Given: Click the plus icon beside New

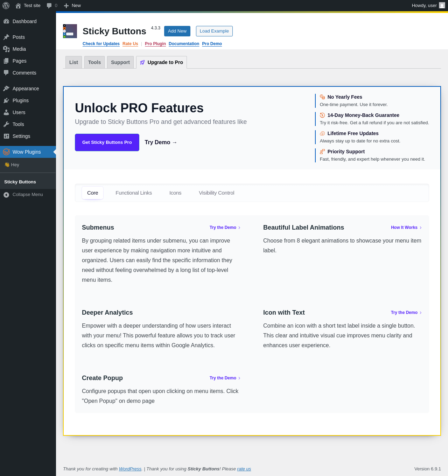Looking at the screenshot, I should [66, 6].
